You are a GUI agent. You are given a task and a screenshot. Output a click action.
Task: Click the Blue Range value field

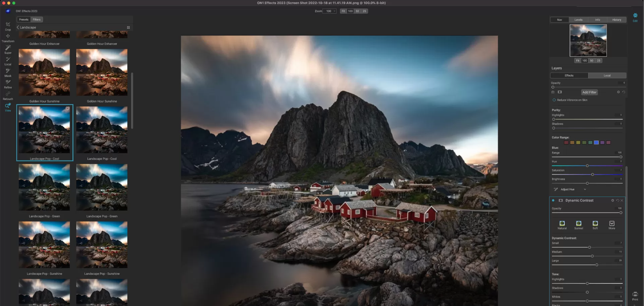click(x=620, y=152)
